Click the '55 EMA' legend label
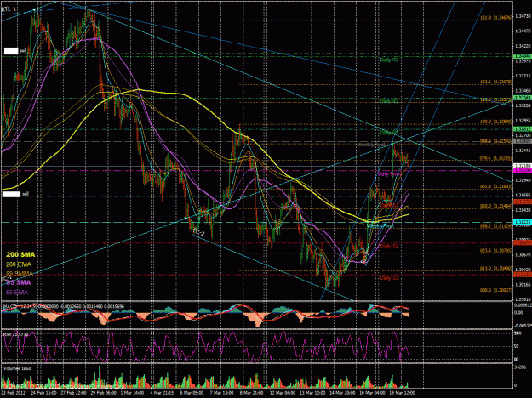This screenshot has height=398, width=532. click(x=17, y=293)
